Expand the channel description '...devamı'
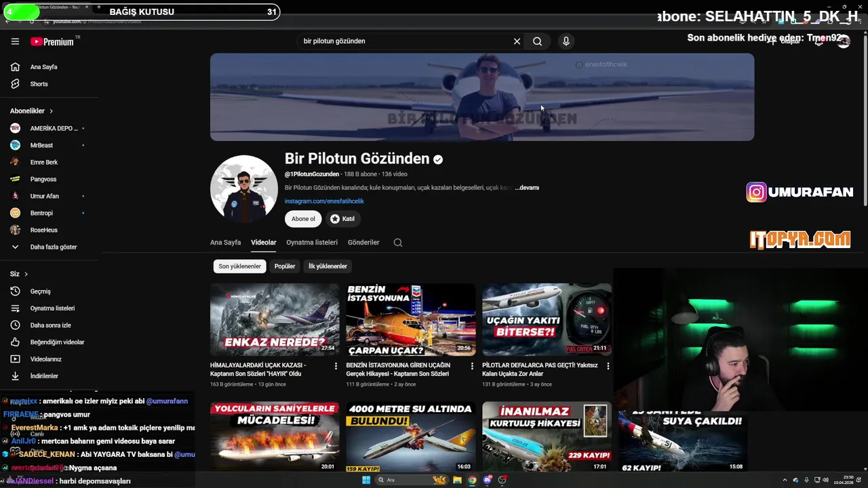 click(527, 188)
